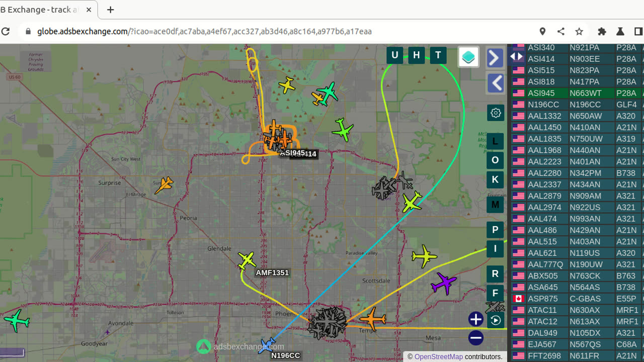Open a new browser tab

(x=111, y=10)
